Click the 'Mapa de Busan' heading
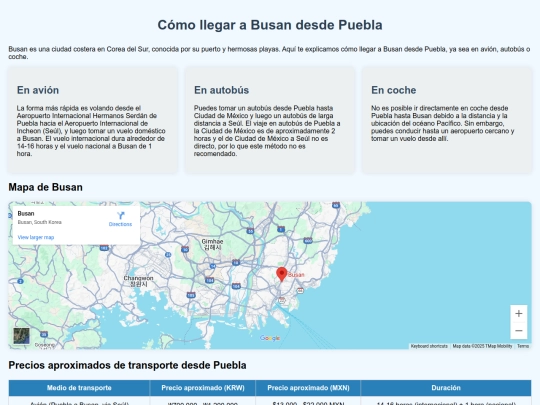Viewport: 540px width, 405px height. pyautogui.click(x=45, y=187)
